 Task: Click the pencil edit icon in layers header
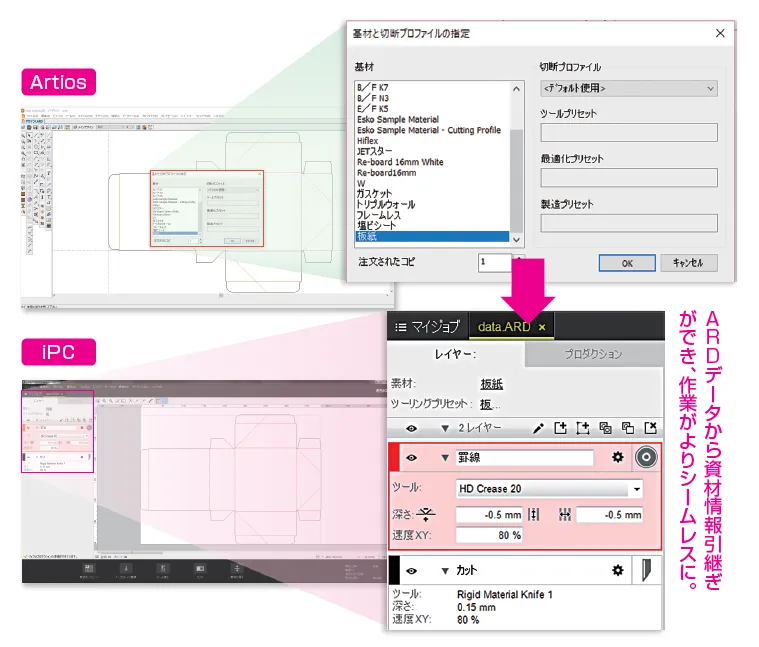[x=538, y=428]
